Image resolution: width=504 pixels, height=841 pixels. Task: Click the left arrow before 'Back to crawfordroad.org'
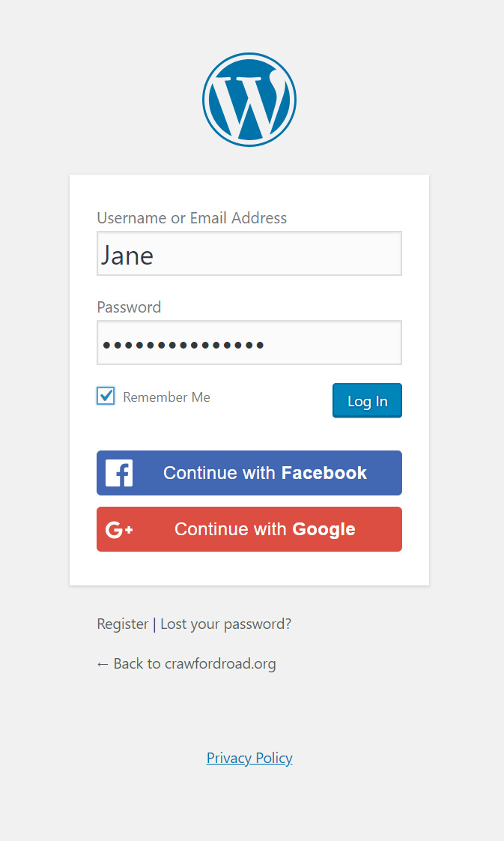[x=103, y=664]
